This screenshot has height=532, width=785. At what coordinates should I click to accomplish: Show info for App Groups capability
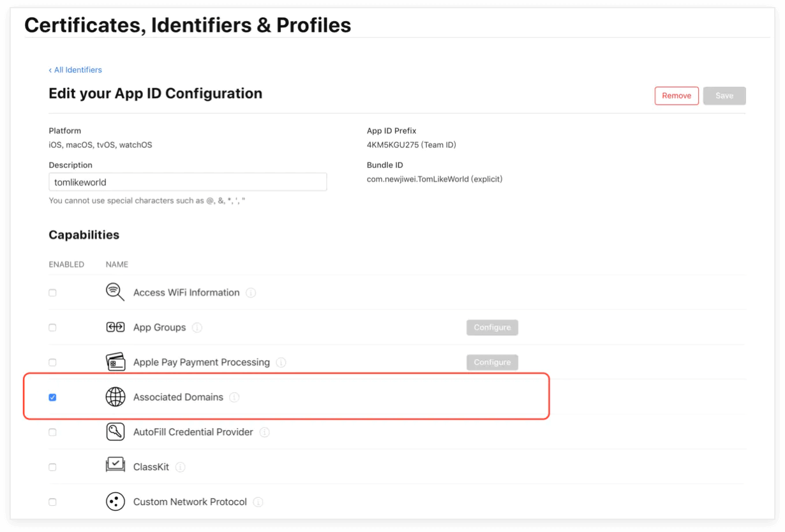pos(197,328)
